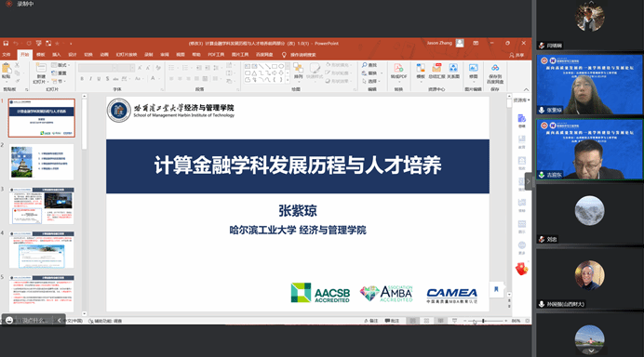The image size is (644, 357).
Task: Switch to Slide Sorter view in the status bar
Action: click(427, 321)
